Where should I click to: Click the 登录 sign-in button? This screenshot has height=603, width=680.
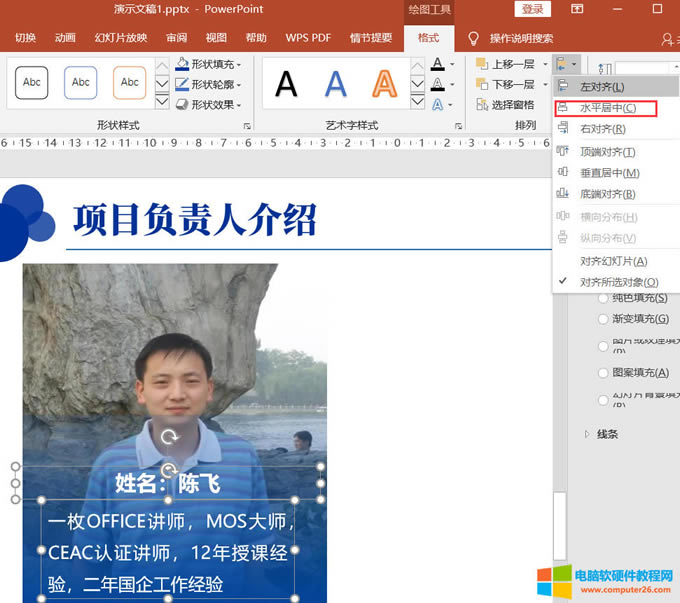tap(532, 9)
